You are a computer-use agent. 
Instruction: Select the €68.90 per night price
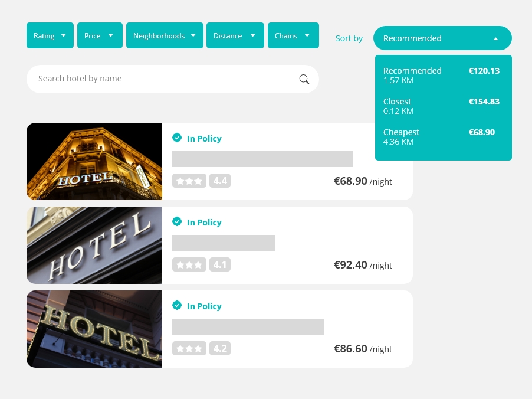pyautogui.click(x=350, y=181)
